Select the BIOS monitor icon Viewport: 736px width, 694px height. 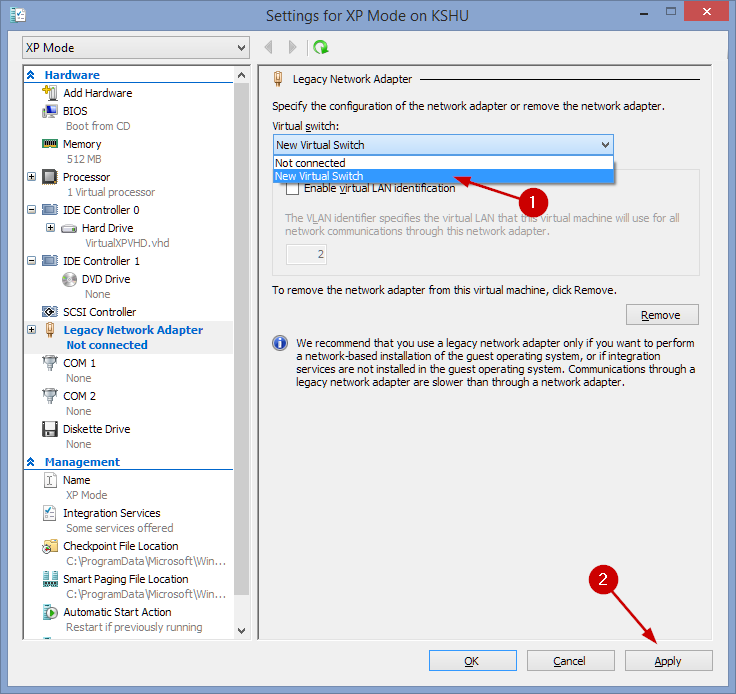(50, 111)
